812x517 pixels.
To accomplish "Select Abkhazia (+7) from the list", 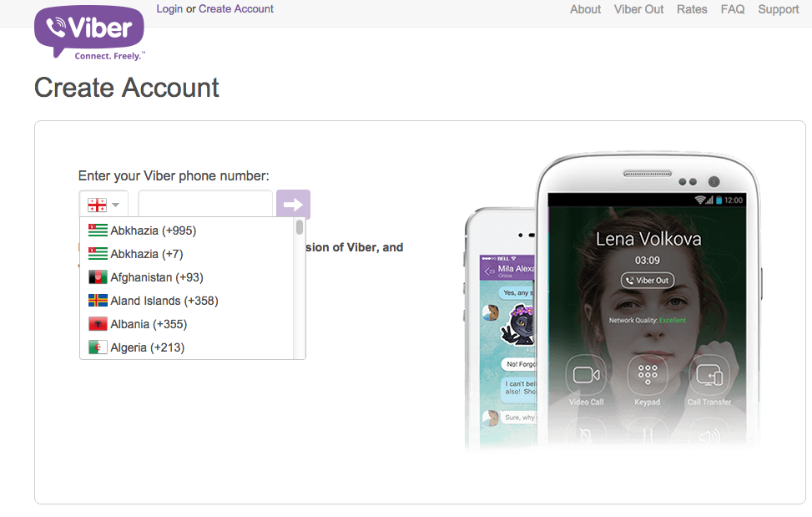I will pos(186,254).
